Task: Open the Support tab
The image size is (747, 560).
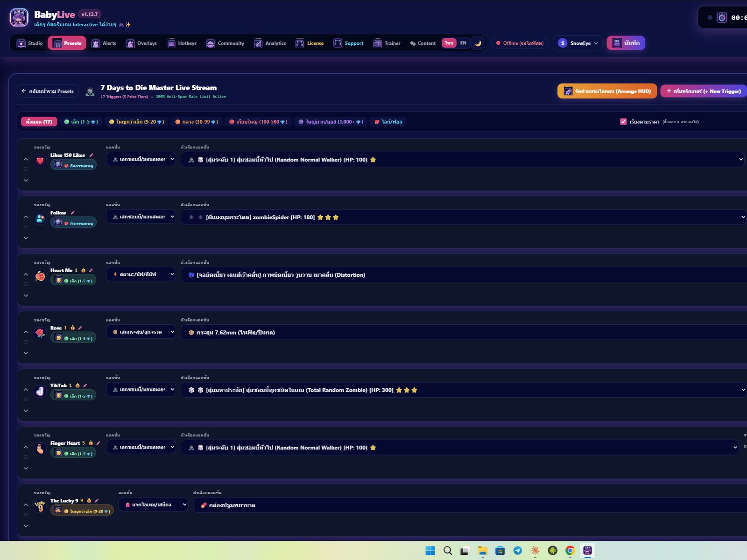Action: pos(348,43)
